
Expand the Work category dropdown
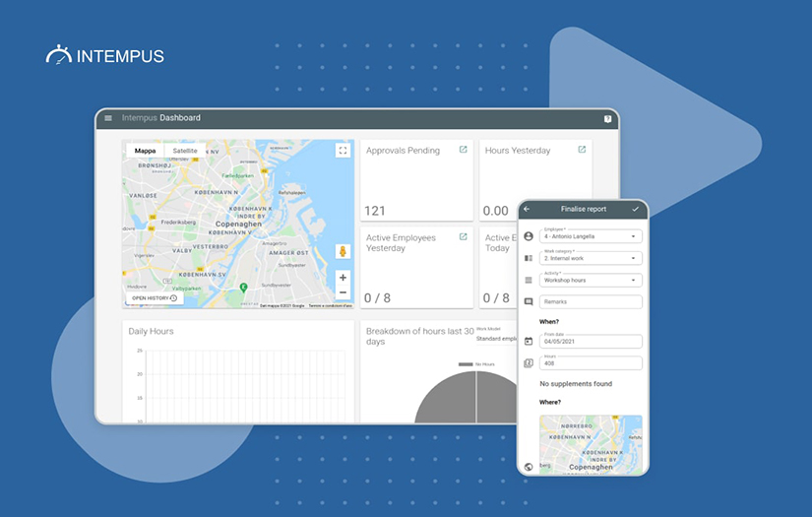[591, 258]
